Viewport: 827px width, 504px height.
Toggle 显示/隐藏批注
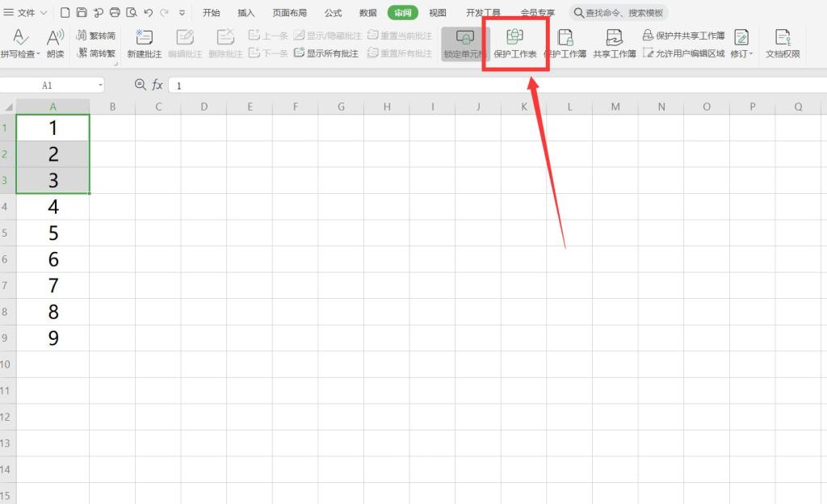(328, 36)
